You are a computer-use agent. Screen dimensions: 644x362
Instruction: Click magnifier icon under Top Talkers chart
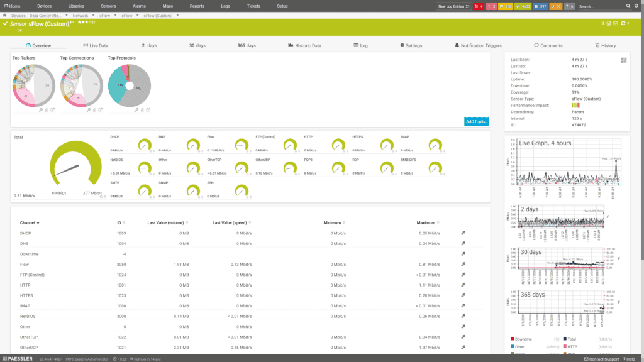(x=41, y=110)
